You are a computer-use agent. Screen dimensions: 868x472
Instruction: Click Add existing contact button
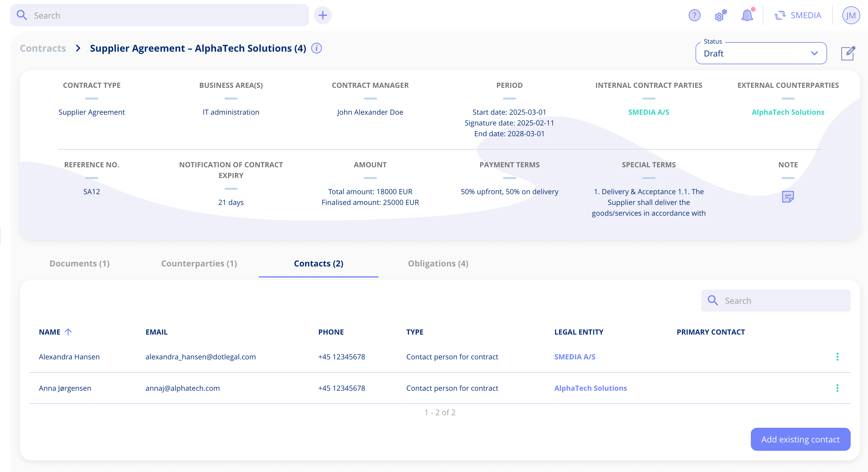800,439
